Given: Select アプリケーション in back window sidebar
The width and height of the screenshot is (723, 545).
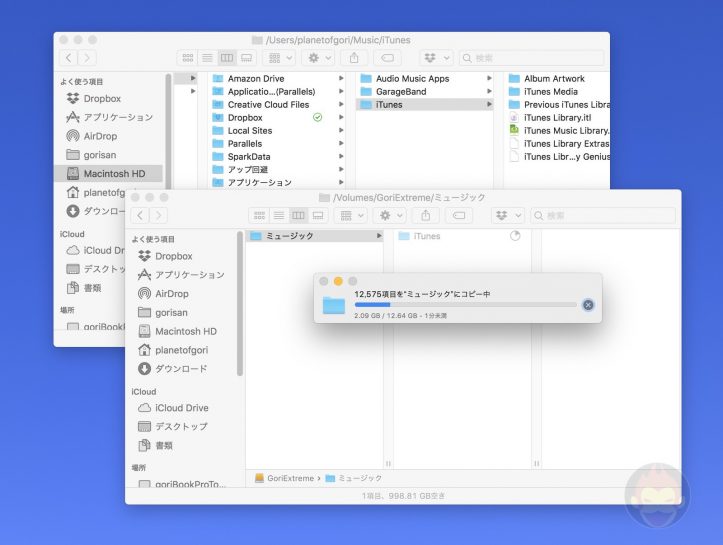Looking at the screenshot, I should coord(110,117).
